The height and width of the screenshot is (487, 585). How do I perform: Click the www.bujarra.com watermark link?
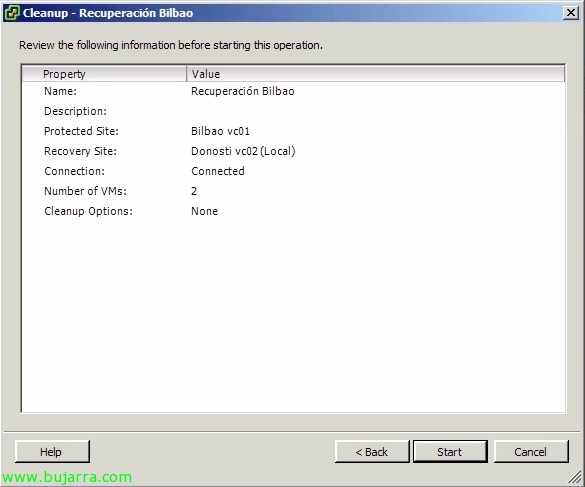[67, 477]
